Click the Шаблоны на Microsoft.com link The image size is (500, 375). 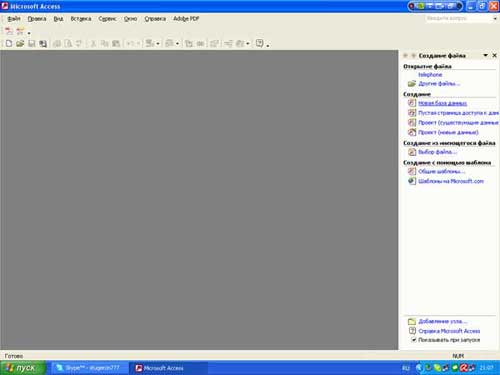tap(451, 181)
